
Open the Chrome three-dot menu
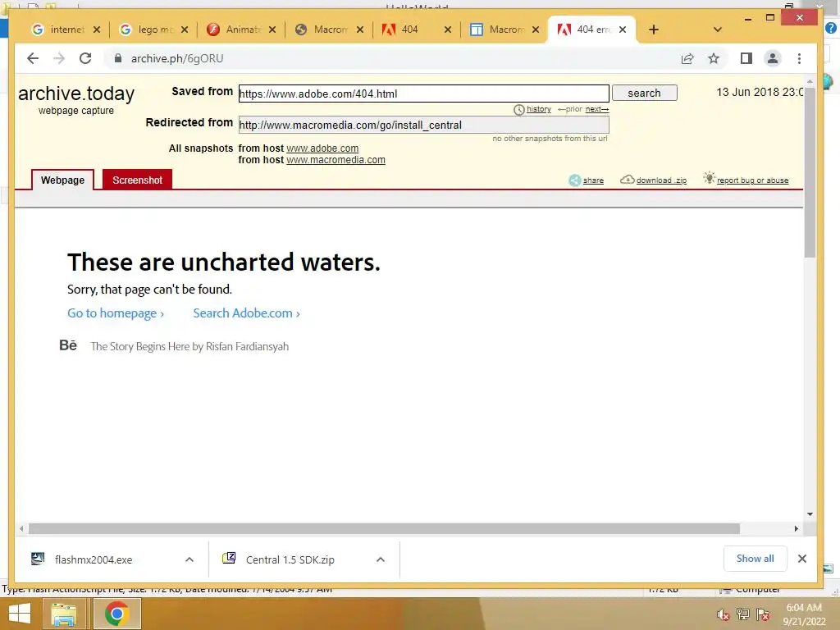(x=799, y=58)
